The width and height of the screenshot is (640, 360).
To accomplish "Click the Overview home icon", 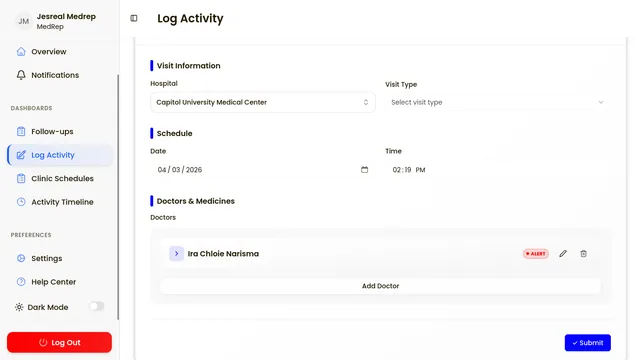I will tap(21, 51).
